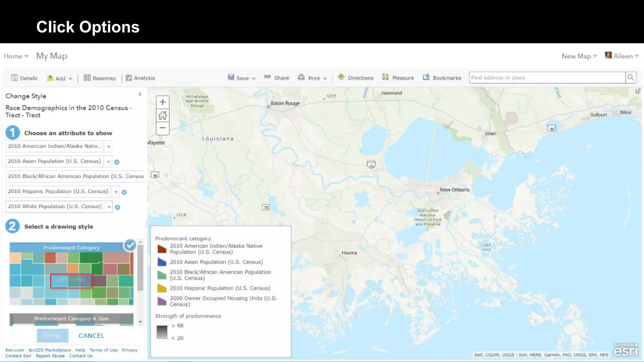This screenshot has width=644, height=362.
Task: Expand the 2010 White Population attribute dropdown
Action: pos(109,207)
